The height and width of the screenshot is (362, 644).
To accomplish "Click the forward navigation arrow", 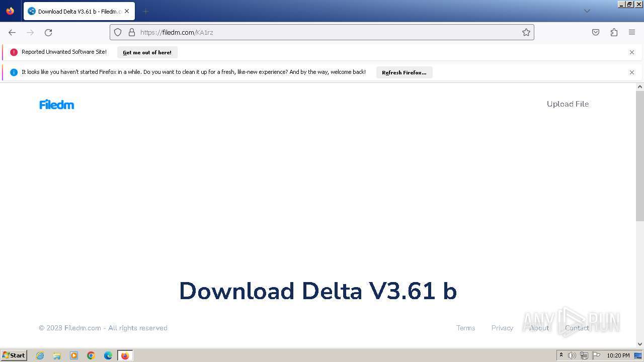I will pos(30,32).
